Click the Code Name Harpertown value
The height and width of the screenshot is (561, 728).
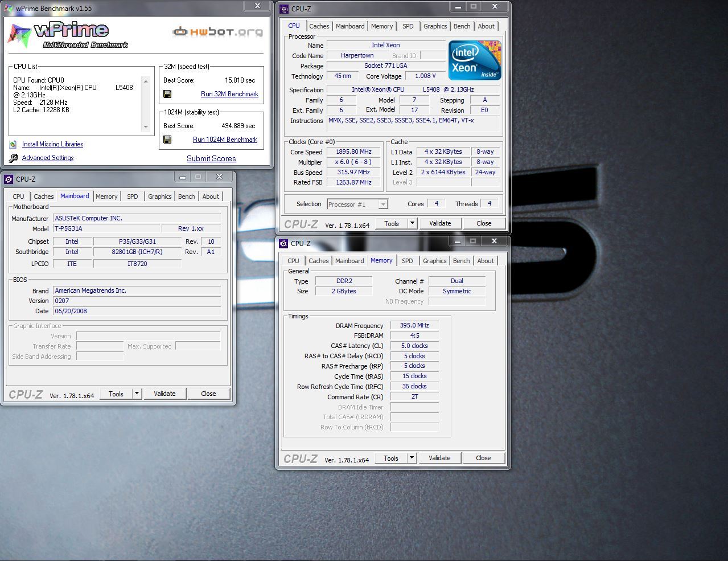pyautogui.click(x=357, y=56)
